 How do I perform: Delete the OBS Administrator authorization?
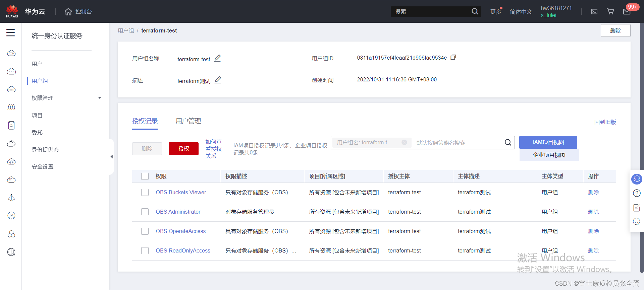pos(593,212)
